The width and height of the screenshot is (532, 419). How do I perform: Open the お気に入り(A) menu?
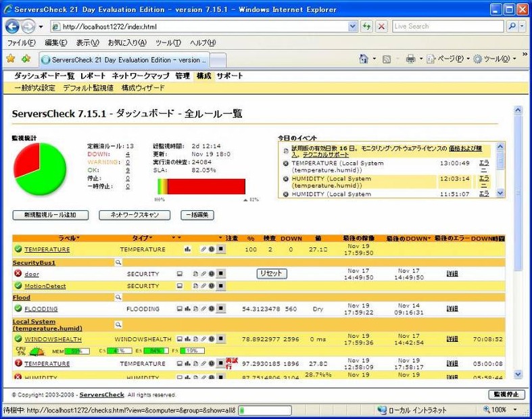coord(127,43)
